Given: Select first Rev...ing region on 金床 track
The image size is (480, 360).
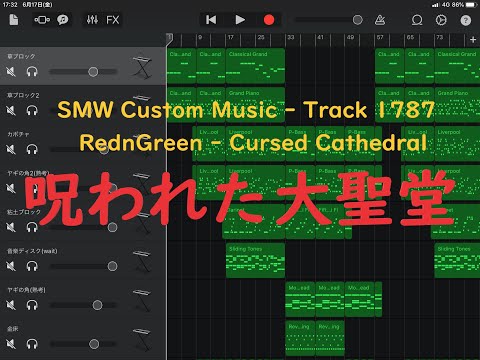Looking at the screenshot, I should pyautogui.click(x=300, y=338).
